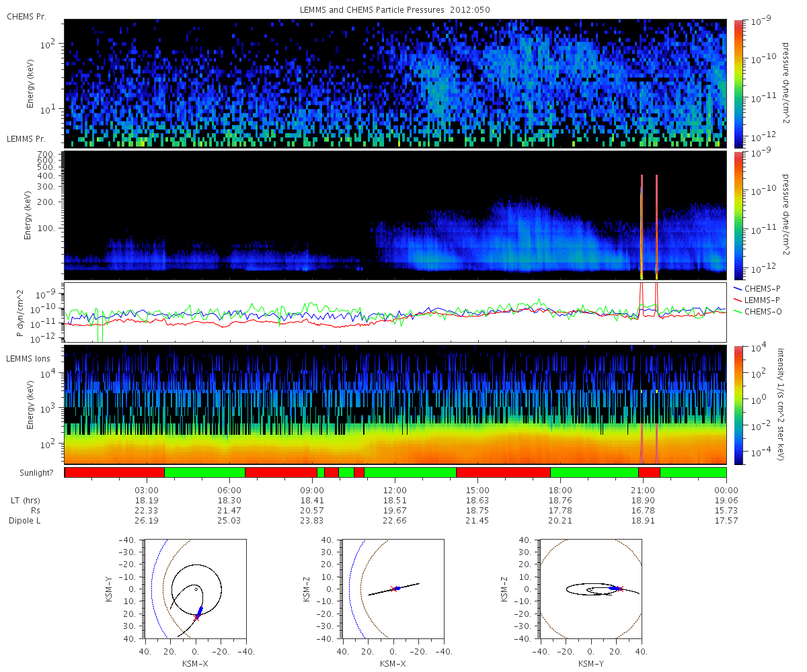This screenshot has width=807, height=672.
Task: Click the red X marker in KSM-X/KSM-Z plot
Action: click(393, 589)
